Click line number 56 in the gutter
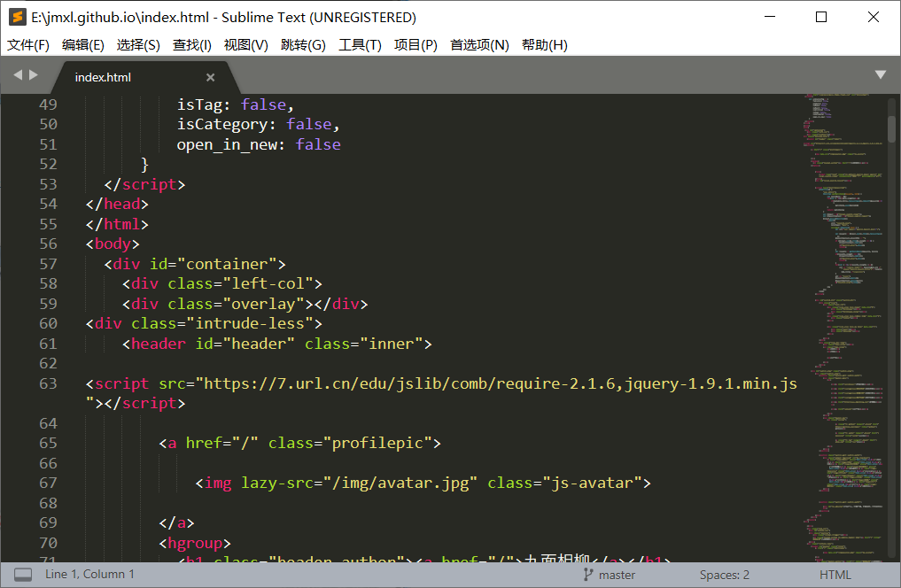The image size is (901, 588). (48, 244)
